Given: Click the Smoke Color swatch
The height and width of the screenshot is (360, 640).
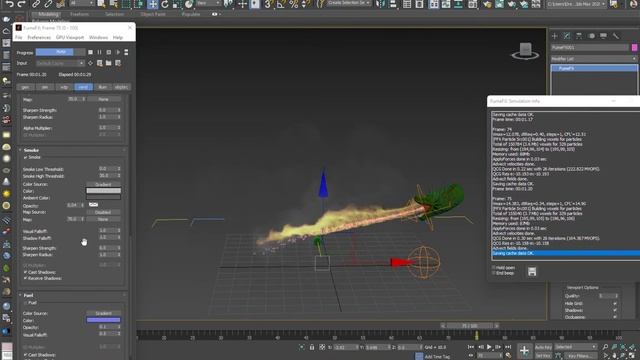Looking at the screenshot, I should pos(103,191).
